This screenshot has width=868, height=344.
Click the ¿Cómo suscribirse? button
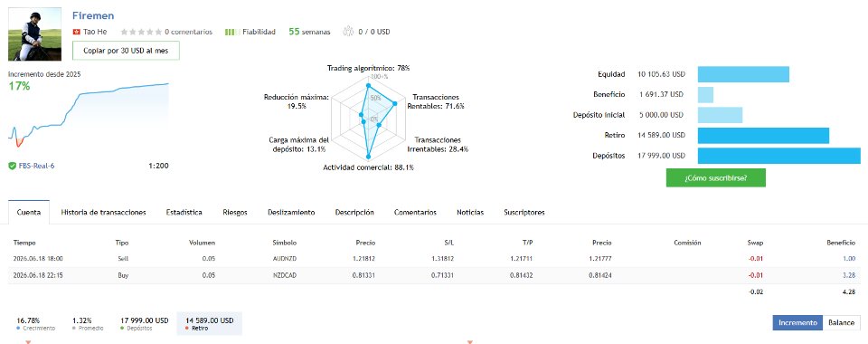click(x=716, y=177)
